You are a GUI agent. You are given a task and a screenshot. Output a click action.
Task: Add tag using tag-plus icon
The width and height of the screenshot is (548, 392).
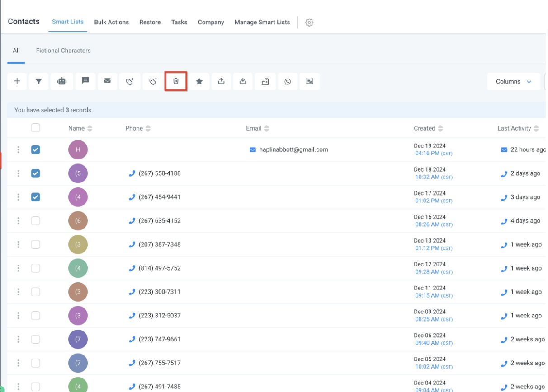coord(130,81)
